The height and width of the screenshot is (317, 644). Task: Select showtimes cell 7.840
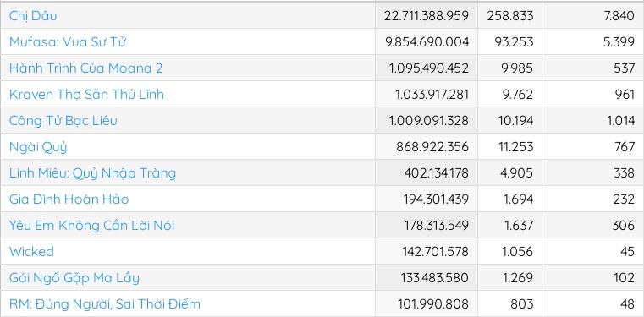click(593, 15)
